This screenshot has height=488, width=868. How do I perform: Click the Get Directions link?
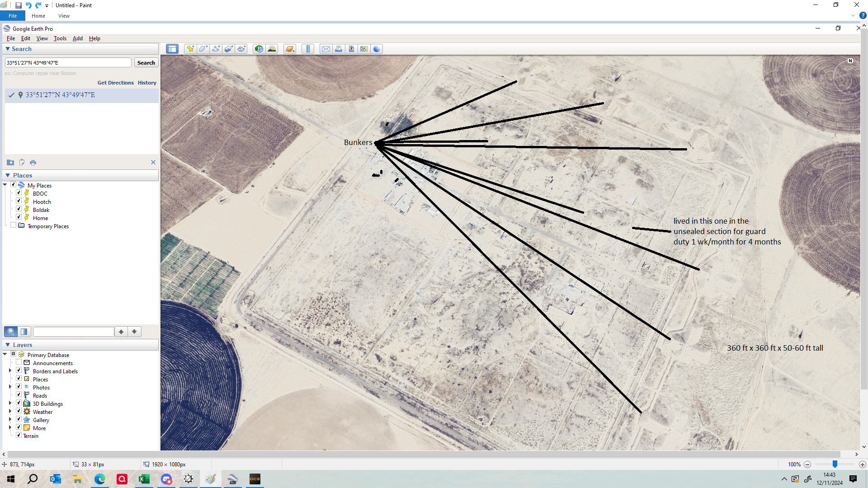(x=116, y=83)
